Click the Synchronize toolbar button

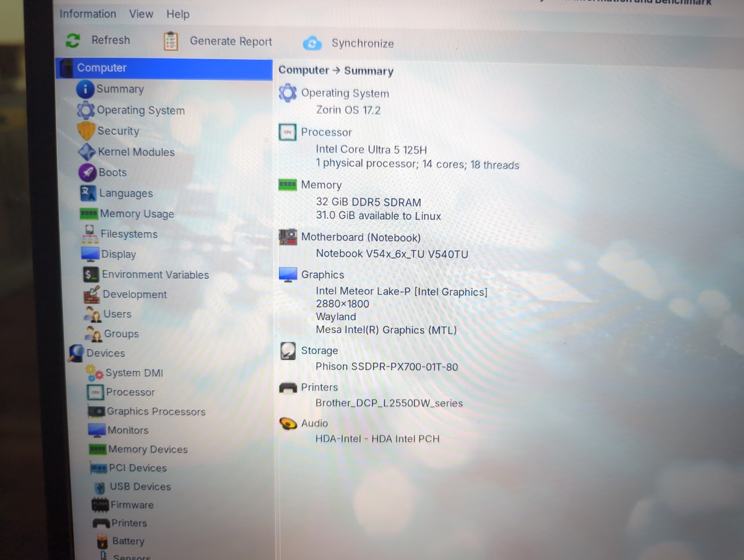point(348,43)
